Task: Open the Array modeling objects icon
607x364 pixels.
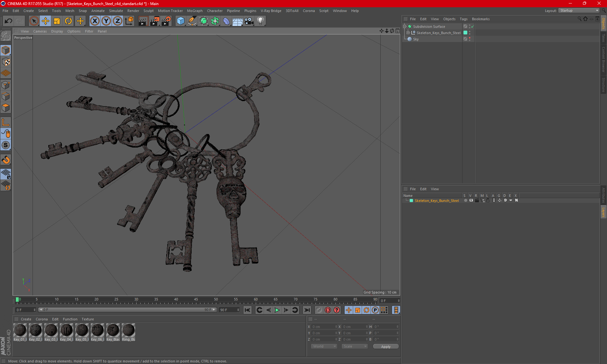Action: point(215,21)
